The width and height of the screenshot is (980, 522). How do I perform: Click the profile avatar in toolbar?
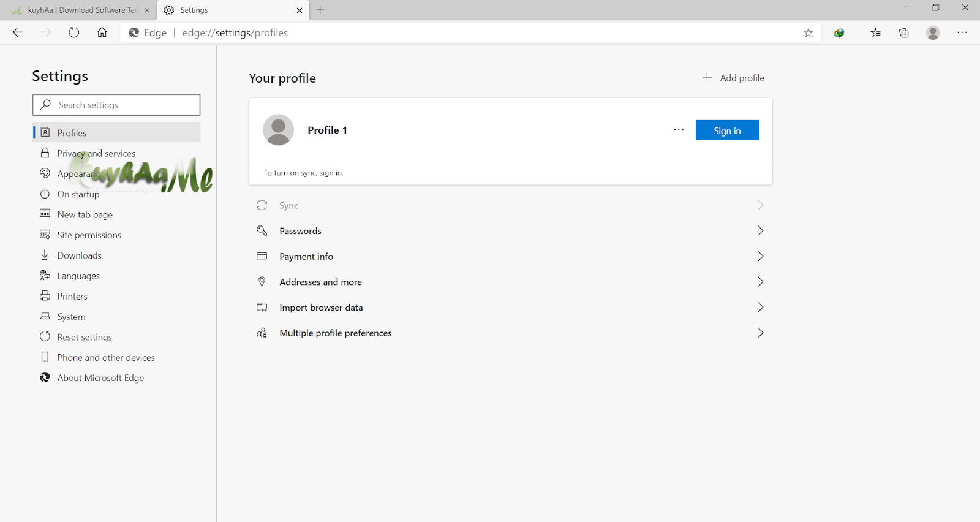point(933,33)
